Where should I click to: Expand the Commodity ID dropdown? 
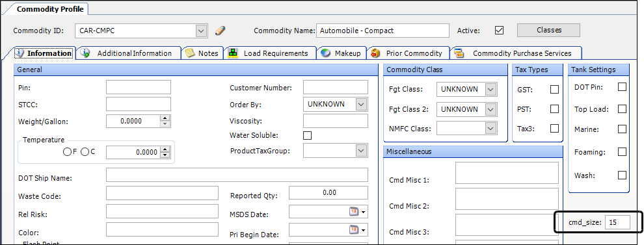pos(201,31)
